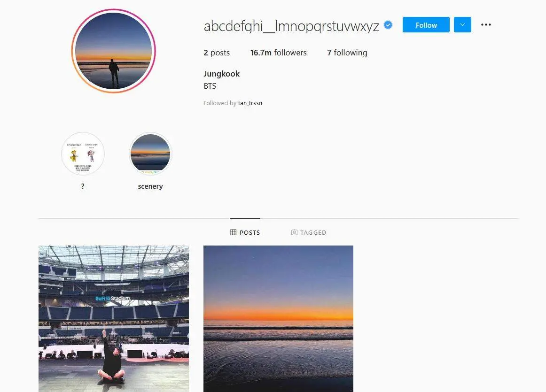
Task: Click the blue verified badge icon
Action: 388,25
